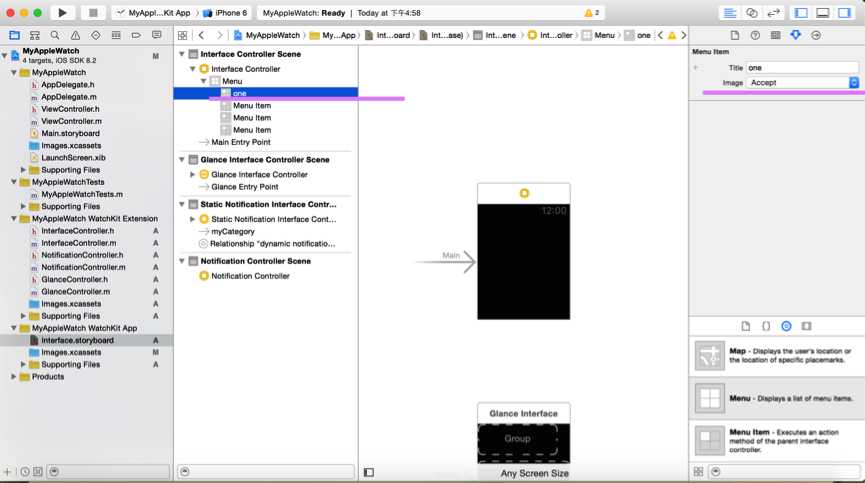The image size is (865, 483).
Task: Open the Quick Help inspector tab
Action: tap(755, 35)
